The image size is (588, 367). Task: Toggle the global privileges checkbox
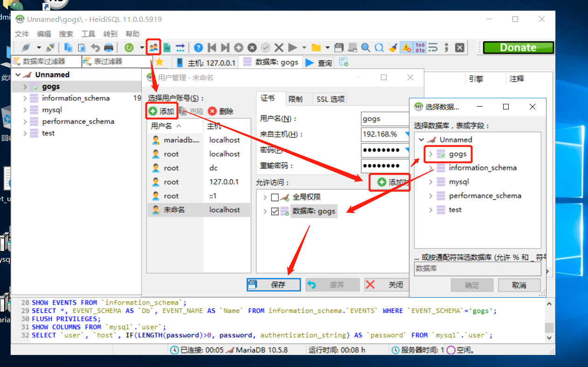click(275, 197)
